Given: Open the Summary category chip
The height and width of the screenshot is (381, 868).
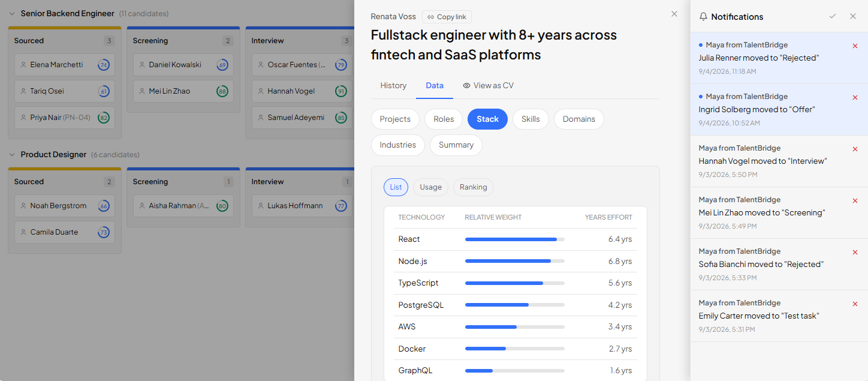Looking at the screenshot, I should [x=456, y=145].
